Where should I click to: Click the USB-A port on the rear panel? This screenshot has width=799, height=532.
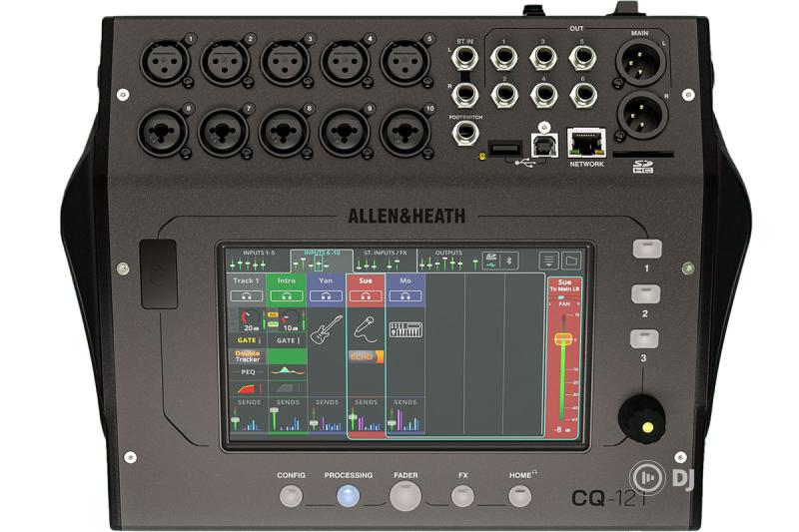click(x=504, y=149)
